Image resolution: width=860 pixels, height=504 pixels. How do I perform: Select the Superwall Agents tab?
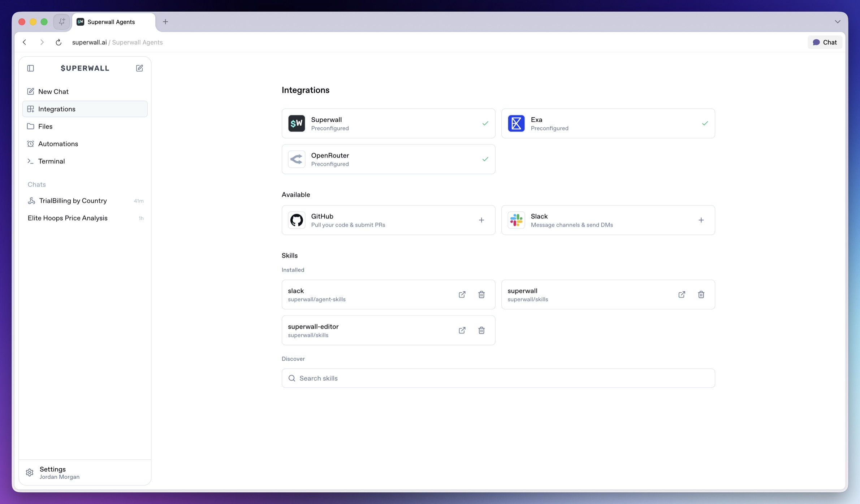(x=114, y=22)
